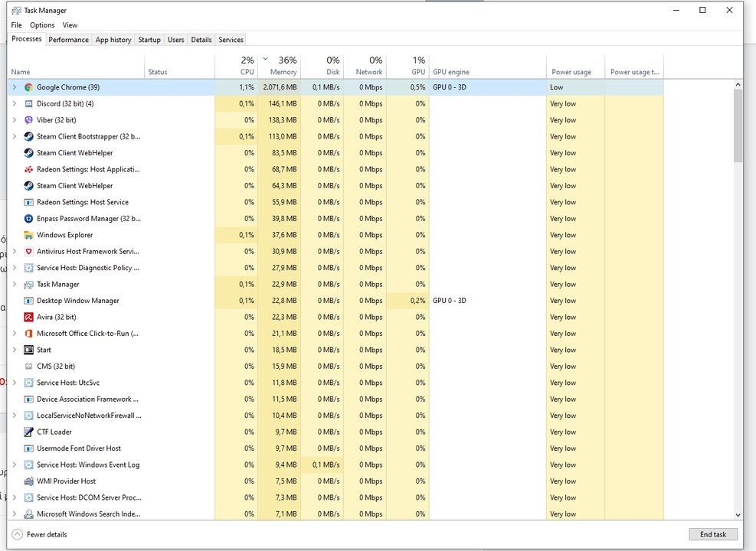Select the Windows Explorer folder icon
This screenshot has width=756, height=551.
click(x=28, y=235)
